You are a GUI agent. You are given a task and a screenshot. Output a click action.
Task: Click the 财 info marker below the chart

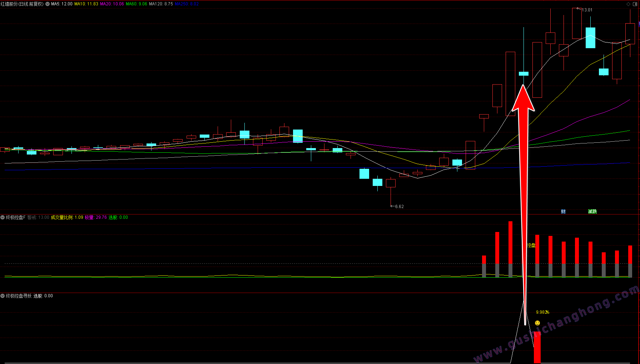pos(563,212)
